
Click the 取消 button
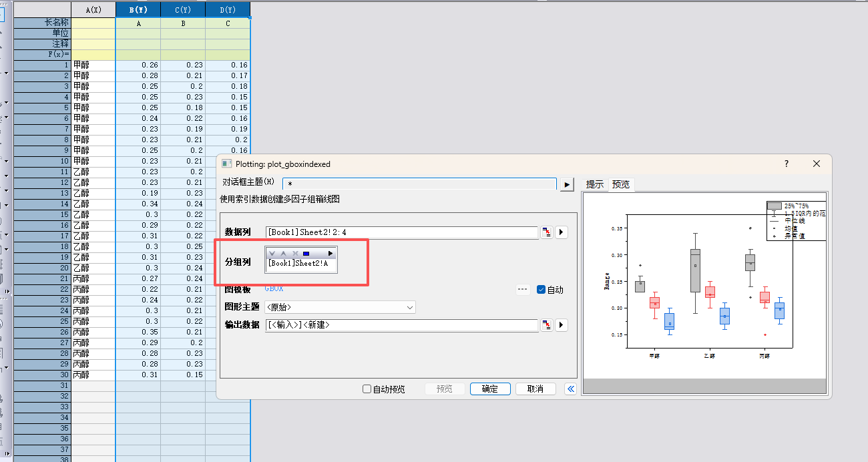535,389
